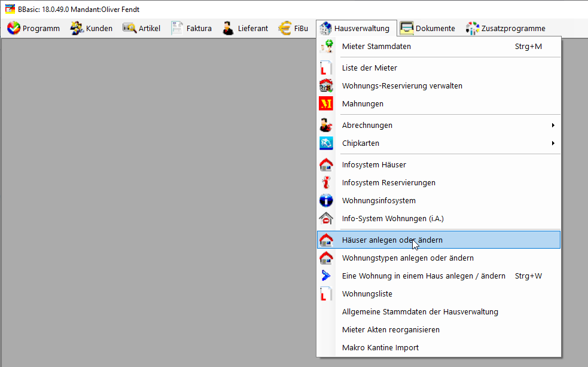Click the BBasic app icon in title bar
Screen dimensions: 588x367
10,9
